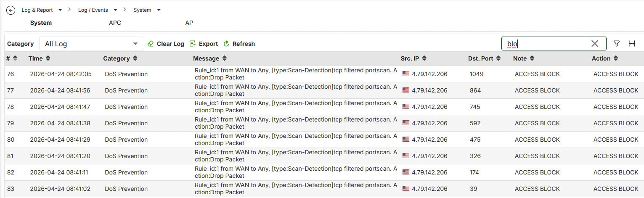Viewport: 644px width, 198px height.
Task: Sort by the # column arrows
Action: click(15, 58)
